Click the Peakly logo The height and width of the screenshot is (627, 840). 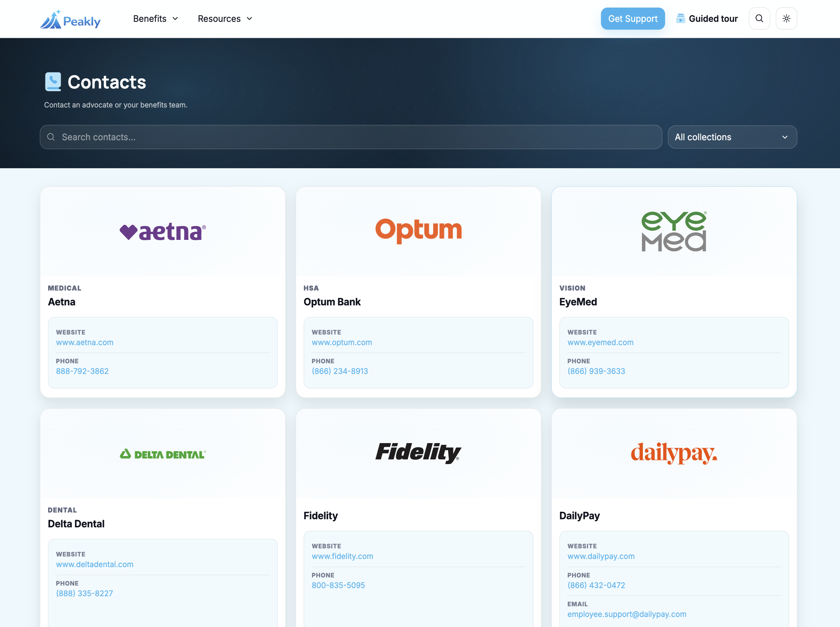[70, 19]
